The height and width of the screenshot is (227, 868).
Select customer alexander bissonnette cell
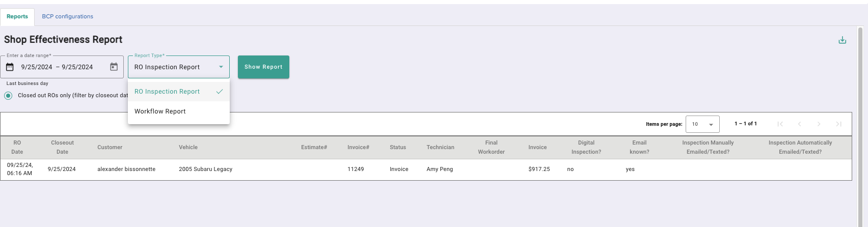[x=126, y=169]
